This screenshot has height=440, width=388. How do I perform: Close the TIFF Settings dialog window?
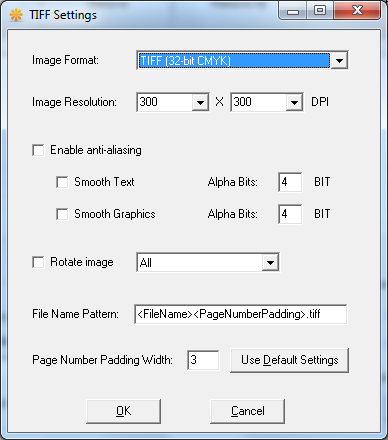tap(357, 11)
